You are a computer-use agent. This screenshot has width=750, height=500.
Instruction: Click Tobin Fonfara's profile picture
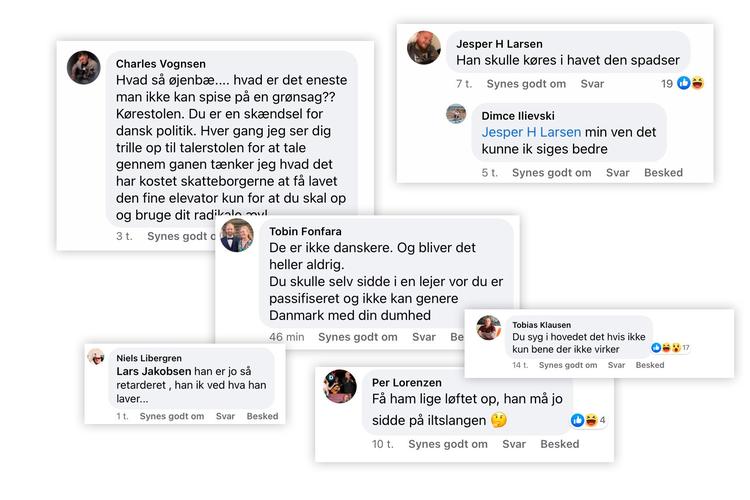click(x=237, y=235)
